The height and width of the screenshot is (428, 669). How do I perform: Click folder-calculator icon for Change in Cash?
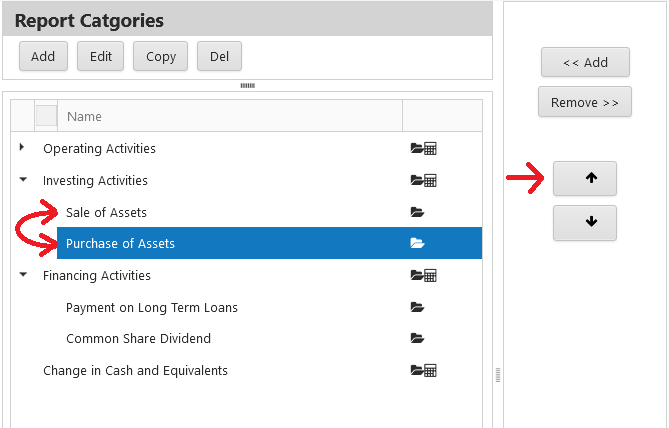(x=423, y=370)
